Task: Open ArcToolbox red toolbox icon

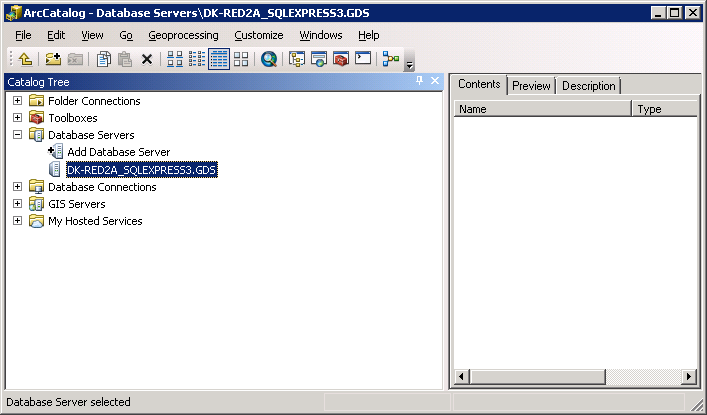Action: click(x=341, y=59)
